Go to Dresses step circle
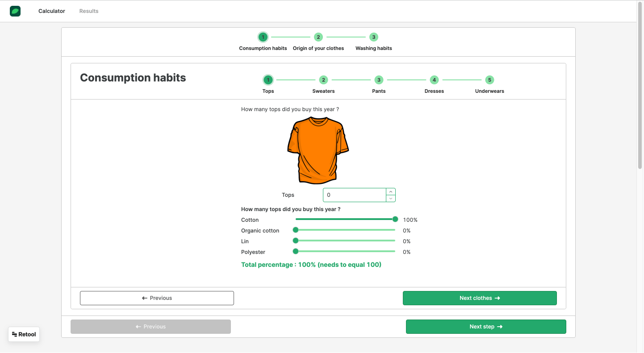Screen dimensions: 644x353 click(434, 80)
